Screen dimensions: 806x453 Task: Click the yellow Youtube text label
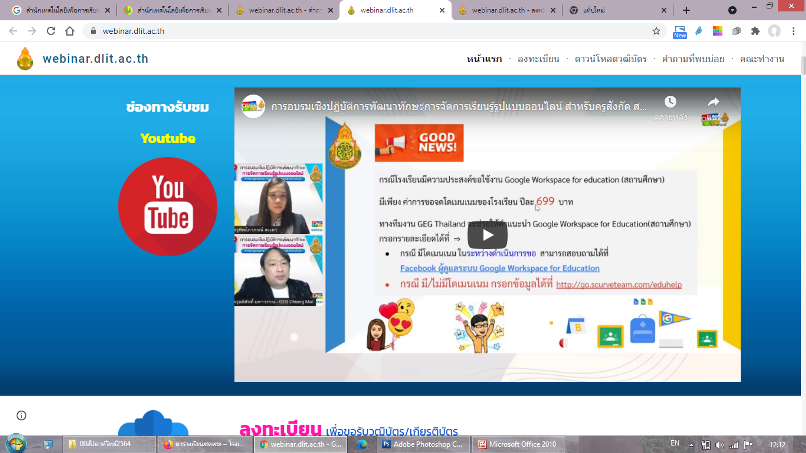168,138
